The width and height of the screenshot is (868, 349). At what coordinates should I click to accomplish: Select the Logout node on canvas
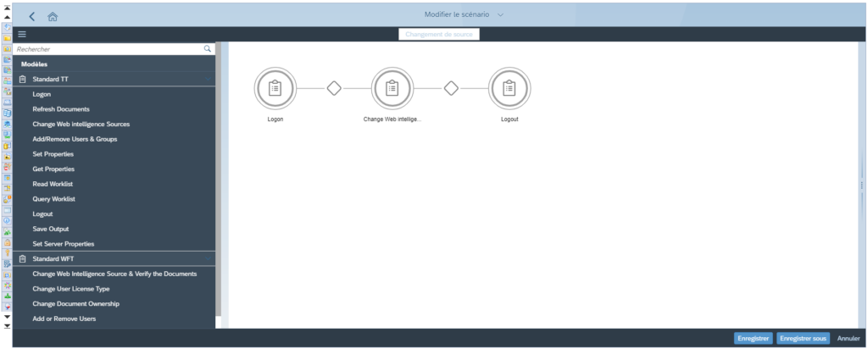509,88
